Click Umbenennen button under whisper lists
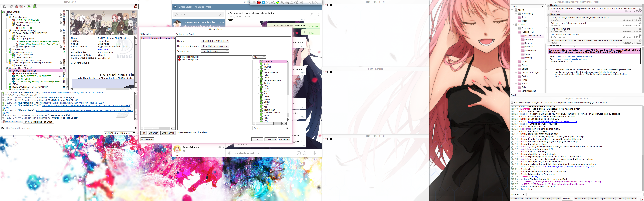Image resolution: width=644 pixels, height=201 pixels. point(168,133)
